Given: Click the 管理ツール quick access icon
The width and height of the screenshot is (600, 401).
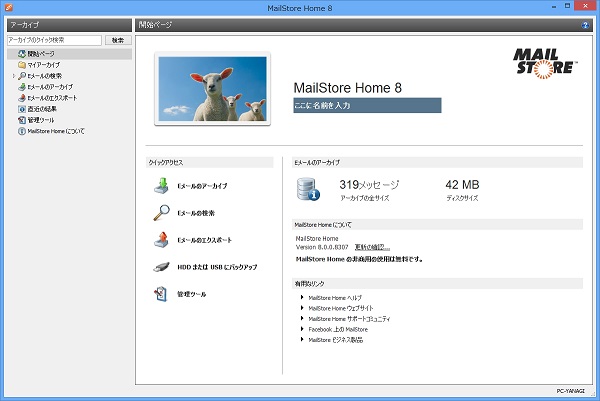Looking at the screenshot, I should click(160, 294).
